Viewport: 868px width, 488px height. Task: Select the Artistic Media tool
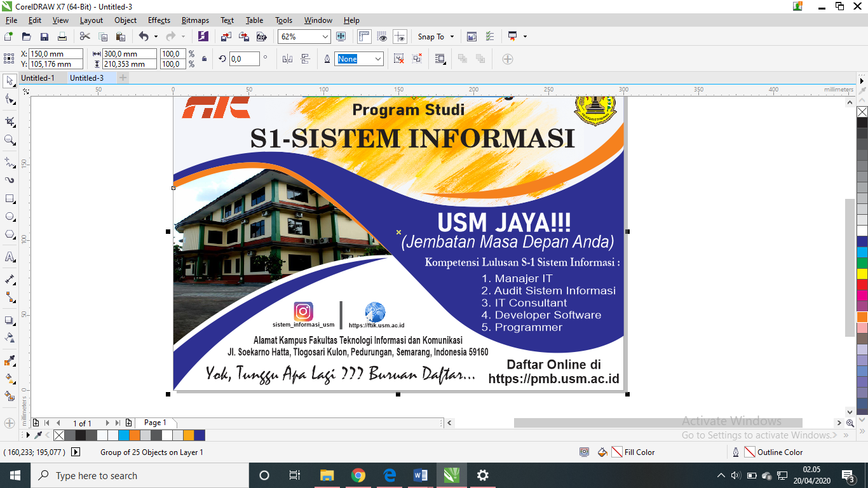10,180
